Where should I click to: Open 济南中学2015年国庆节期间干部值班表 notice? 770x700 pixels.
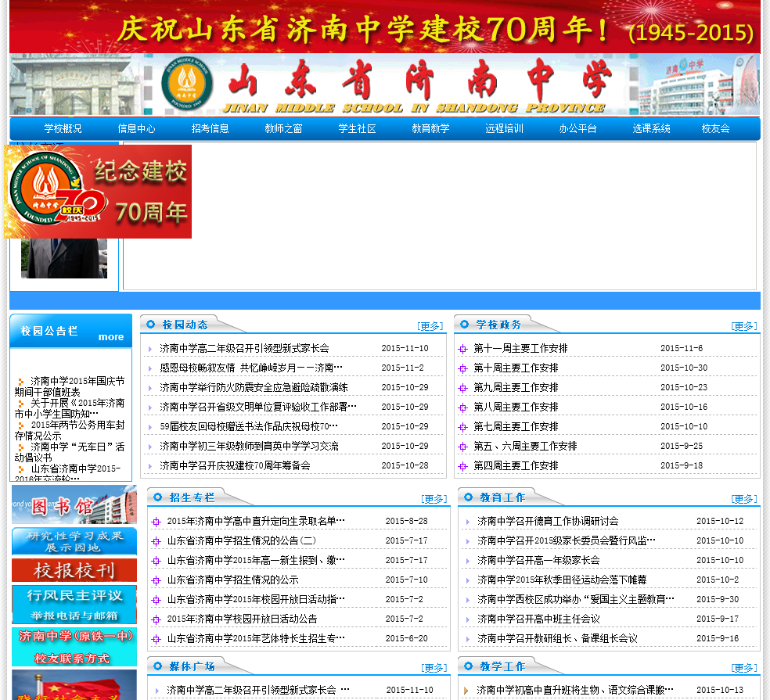(x=70, y=387)
